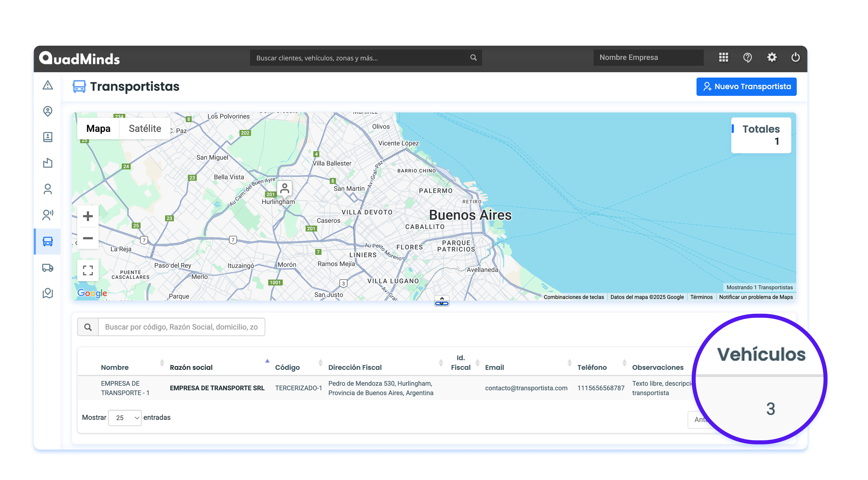Click the QuadMinds logo
The height and width of the screenshot is (480, 868).
[x=80, y=58]
